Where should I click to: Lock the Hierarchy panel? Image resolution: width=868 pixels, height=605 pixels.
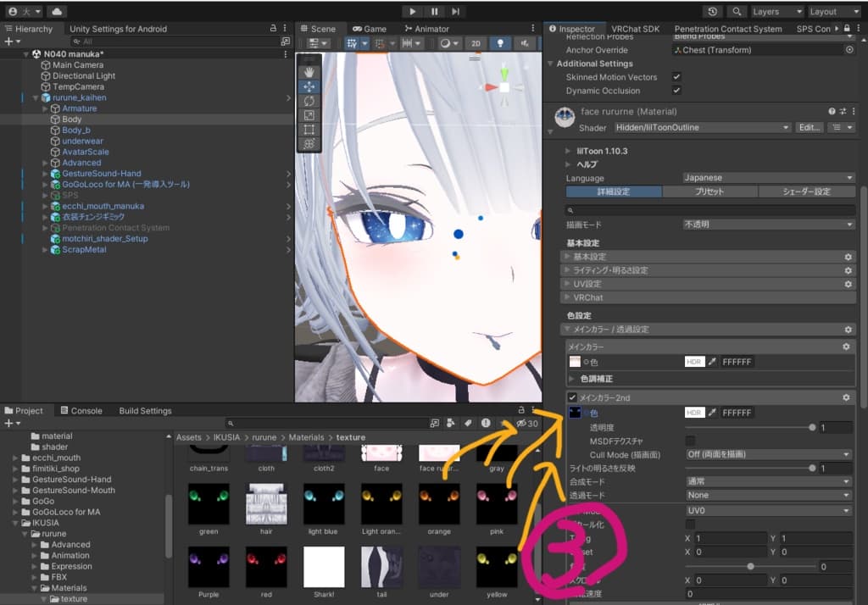(273, 28)
